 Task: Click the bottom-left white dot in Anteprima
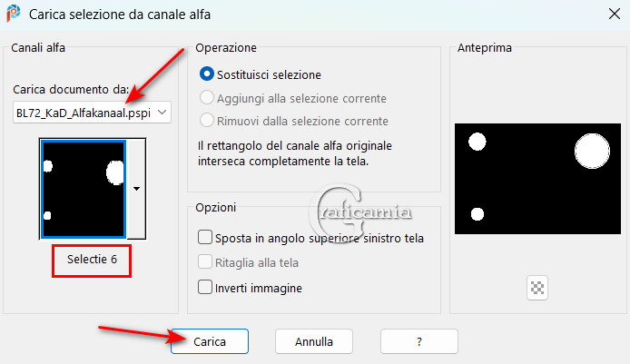pyautogui.click(x=477, y=214)
